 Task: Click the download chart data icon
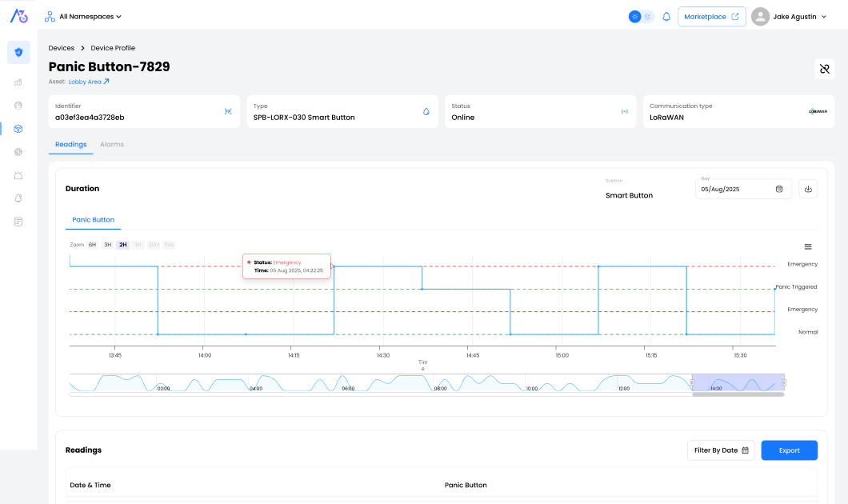coord(808,189)
